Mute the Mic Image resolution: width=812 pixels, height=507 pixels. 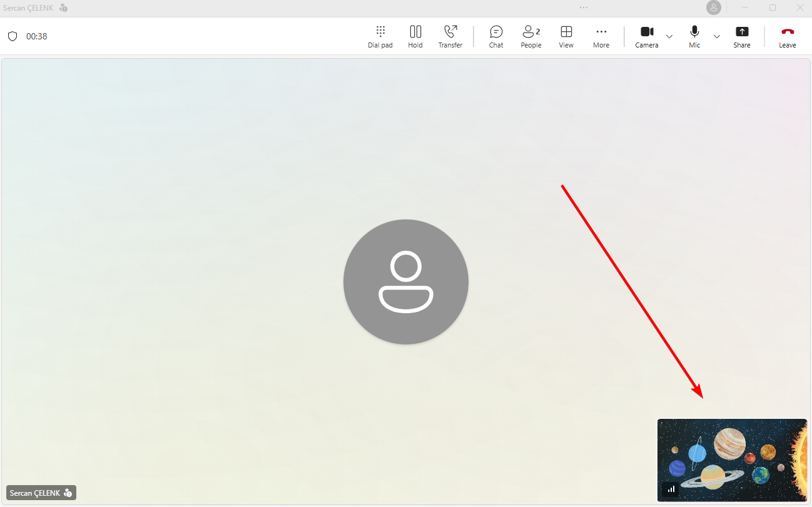point(694,36)
